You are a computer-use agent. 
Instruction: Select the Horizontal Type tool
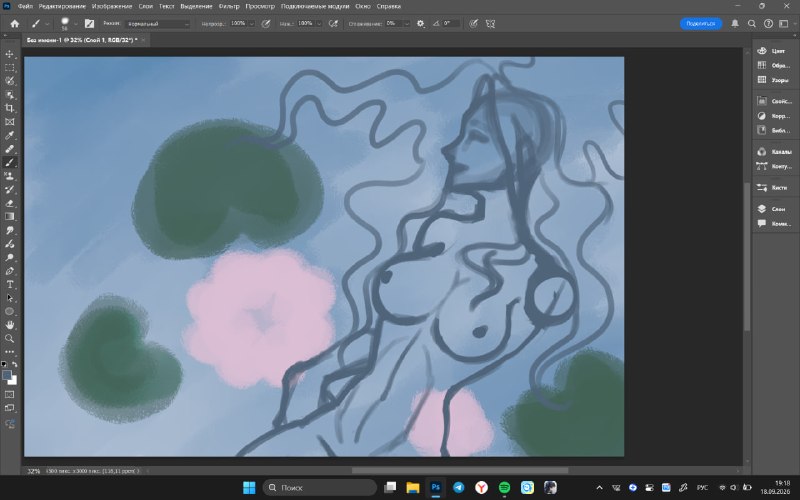(x=10, y=284)
